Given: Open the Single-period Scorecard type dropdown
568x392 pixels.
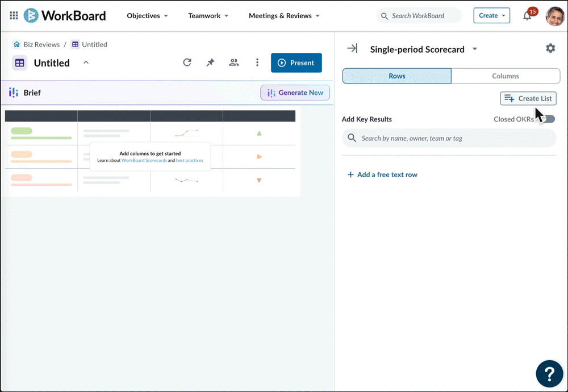Looking at the screenshot, I should click(x=474, y=49).
